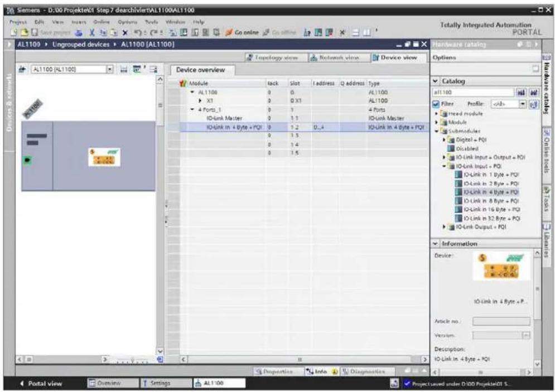Collapse the Catalog section

click(436, 81)
